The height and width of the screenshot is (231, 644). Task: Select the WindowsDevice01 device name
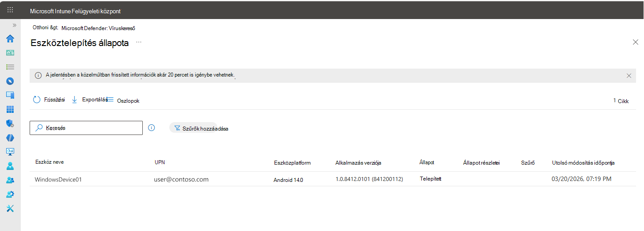coord(58,179)
